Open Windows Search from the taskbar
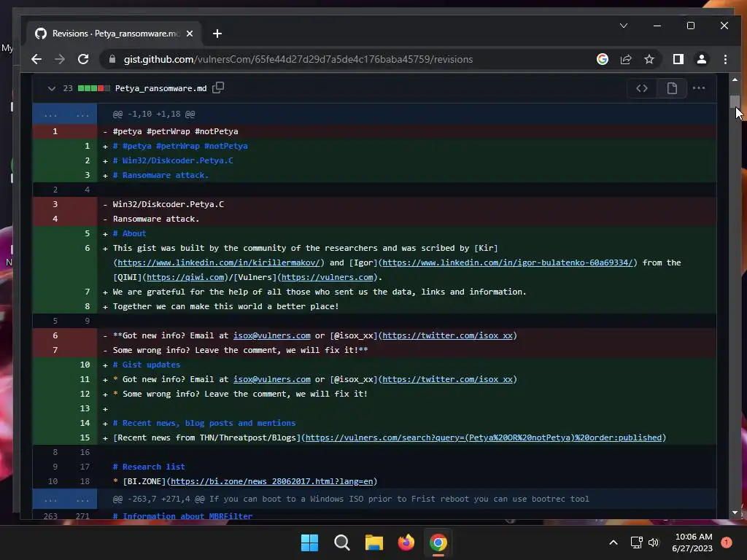747x560 pixels. 342,542
